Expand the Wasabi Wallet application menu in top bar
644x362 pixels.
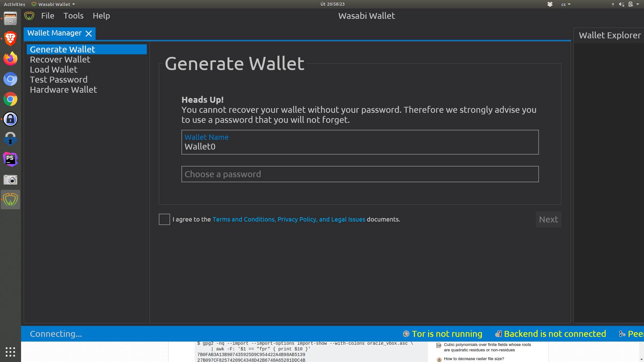click(53, 4)
